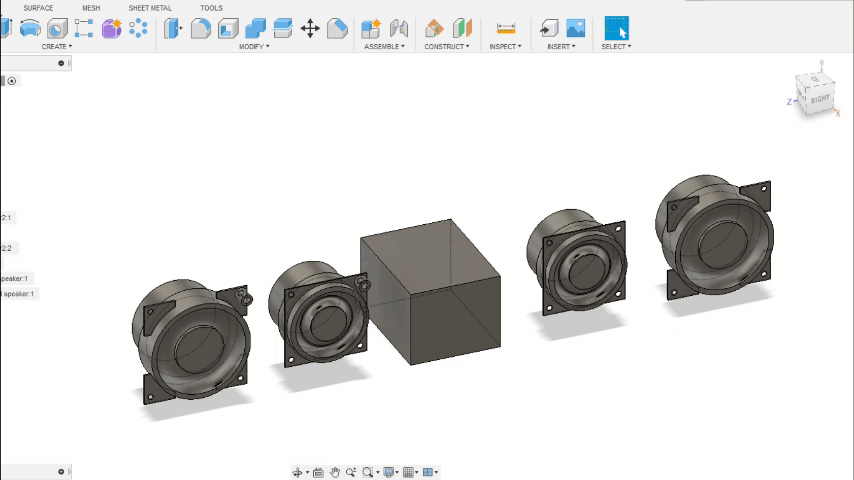
Task: Select the Press Pull tool
Action: [173, 28]
